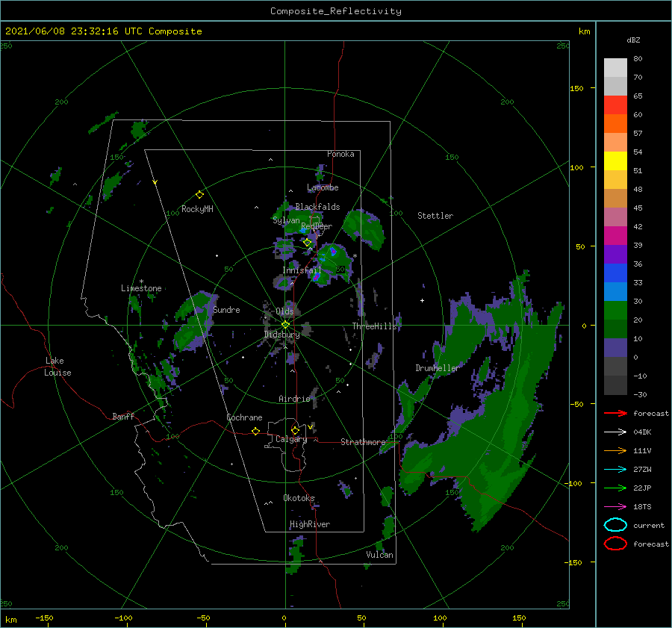Click the Okotoks town label
The height and width of the screenshot is (628, 672).
click(x=299, y=498)
